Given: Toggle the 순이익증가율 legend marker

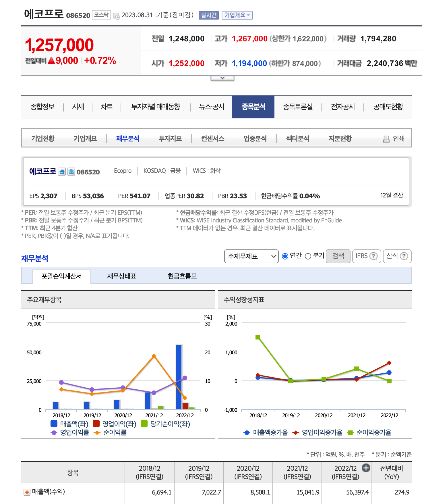Looking at the screenshot, I should tap(350, 433).
